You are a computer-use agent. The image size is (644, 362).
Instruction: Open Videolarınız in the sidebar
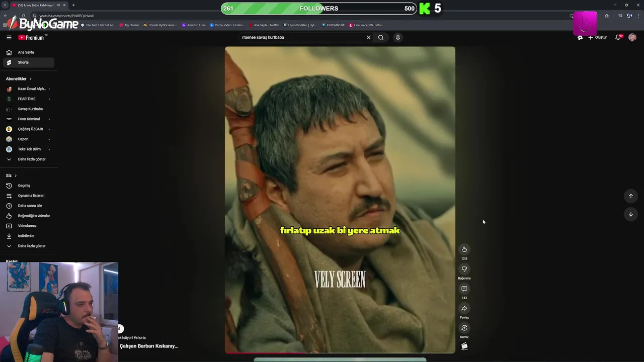point(28,226)
